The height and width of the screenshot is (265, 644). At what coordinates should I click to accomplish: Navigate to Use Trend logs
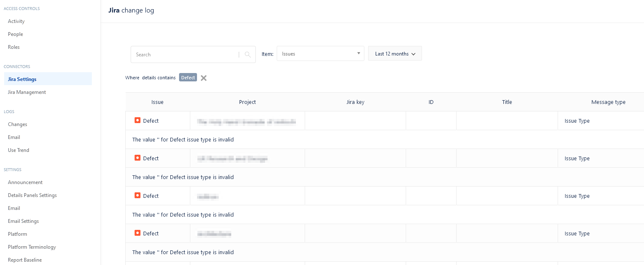click(x=18, y=150)
